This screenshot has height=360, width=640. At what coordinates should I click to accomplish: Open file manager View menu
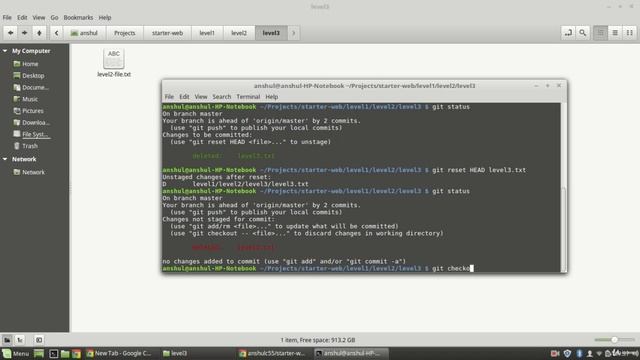[x=39, y=18]
